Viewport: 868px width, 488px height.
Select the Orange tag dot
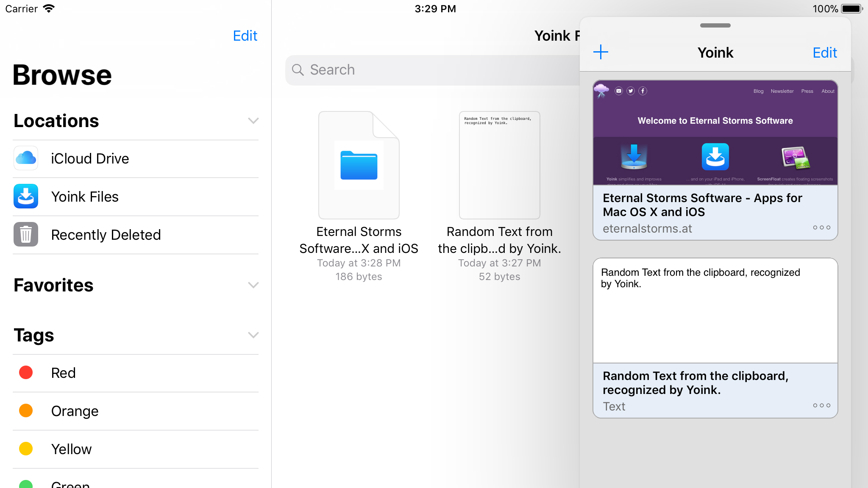pyautogui.click(x=26, y=410)
